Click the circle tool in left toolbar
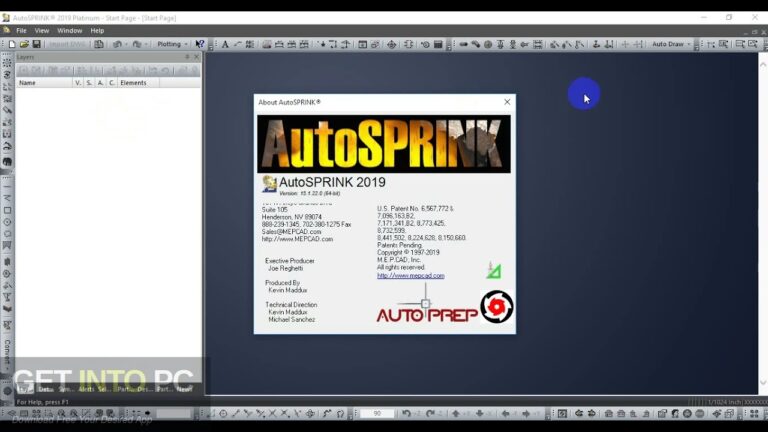Screen dimensions: 768x432 tap(7, 222)
